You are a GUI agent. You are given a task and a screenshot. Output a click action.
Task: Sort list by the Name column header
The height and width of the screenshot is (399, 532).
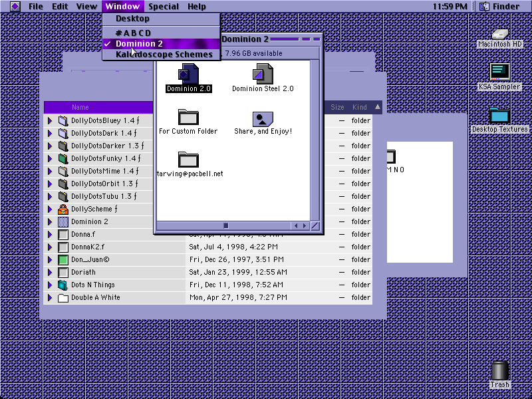(98, 107)
